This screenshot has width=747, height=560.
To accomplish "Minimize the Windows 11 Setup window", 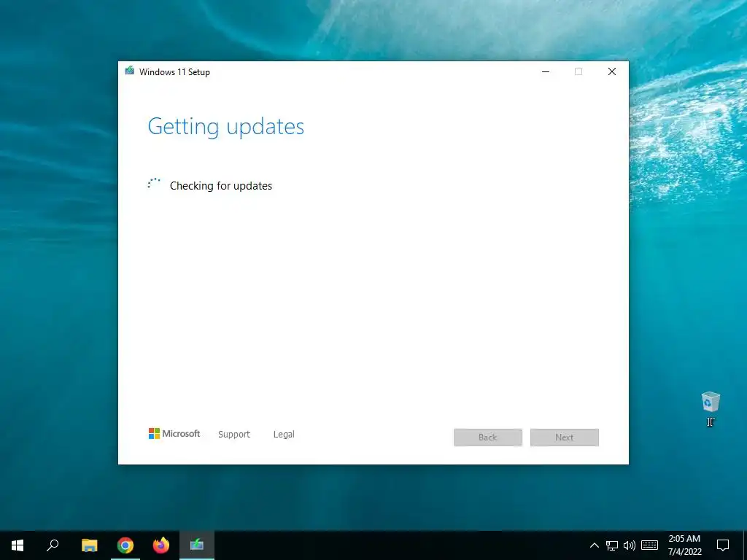I will [546, 71].
